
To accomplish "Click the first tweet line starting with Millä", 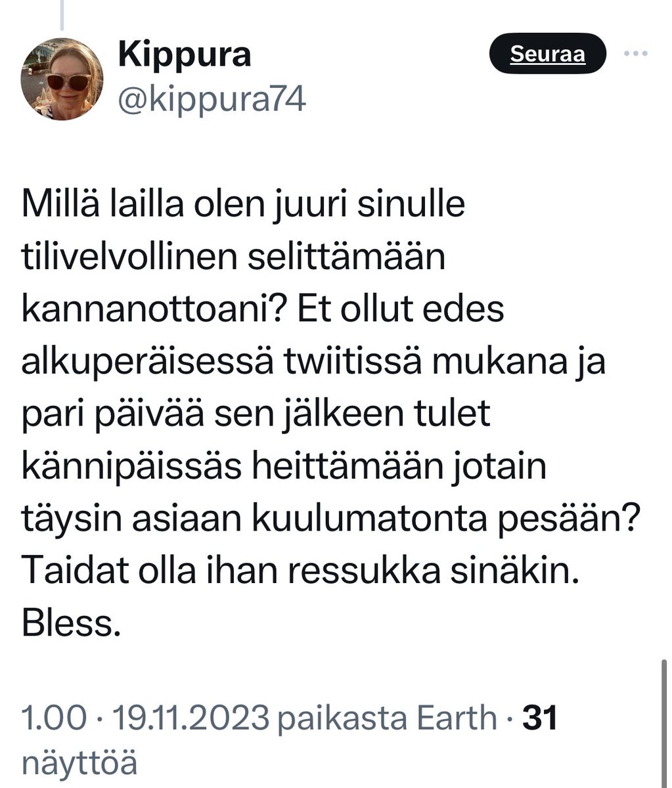I will coord(243,206).
